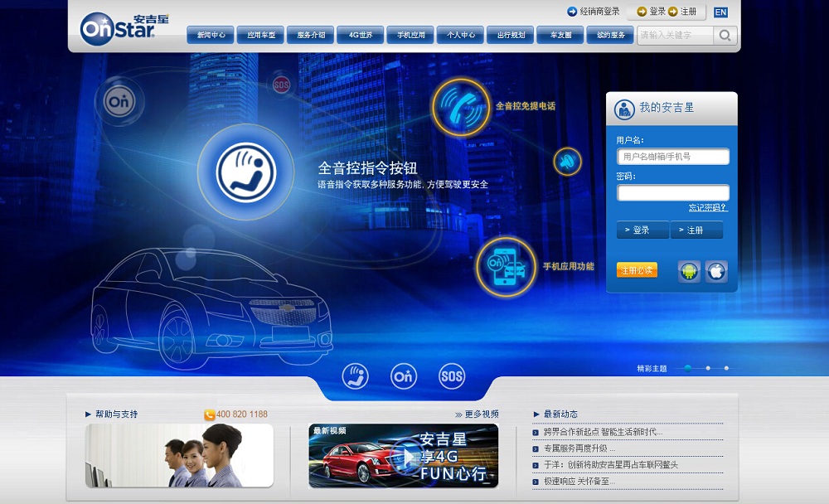Click the 经销商登录 link
The image size is (829, 504).
tap(599, 12)
